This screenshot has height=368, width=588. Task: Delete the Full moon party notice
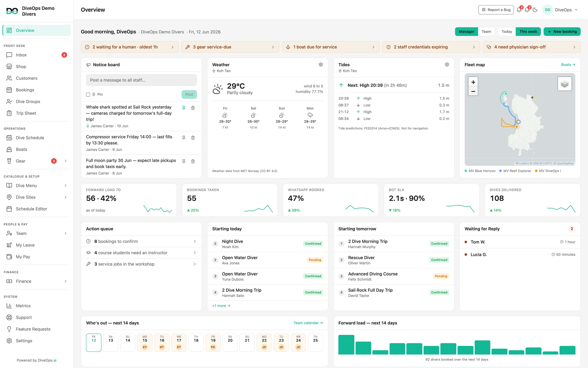[193, 161]
